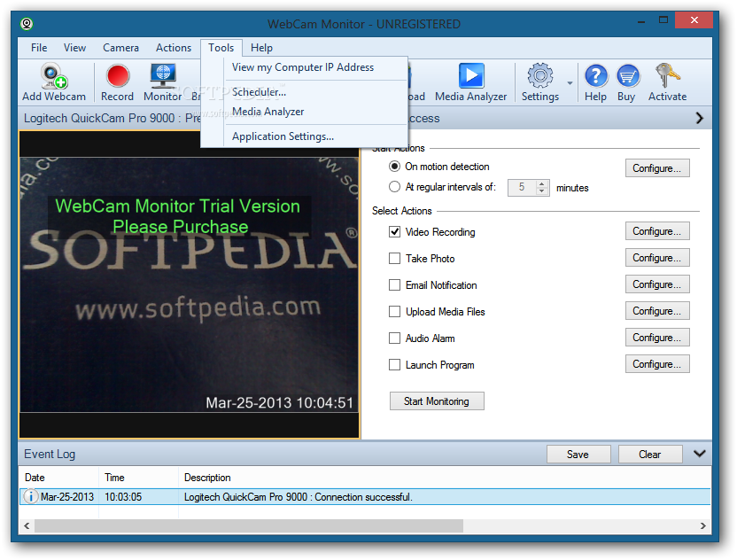Click the Activate keys icon
737x560 pixels.
tap(667, 75)
